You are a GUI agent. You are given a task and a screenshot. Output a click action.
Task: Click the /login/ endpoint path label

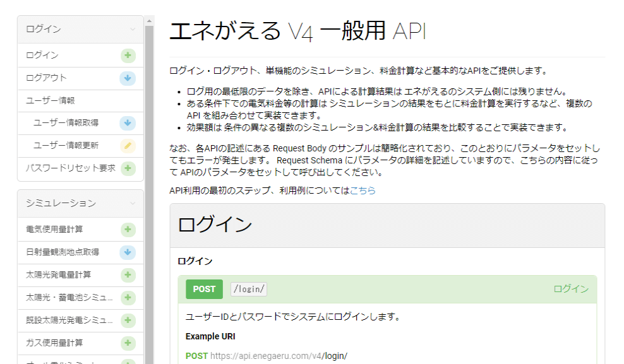pos(249,290)
